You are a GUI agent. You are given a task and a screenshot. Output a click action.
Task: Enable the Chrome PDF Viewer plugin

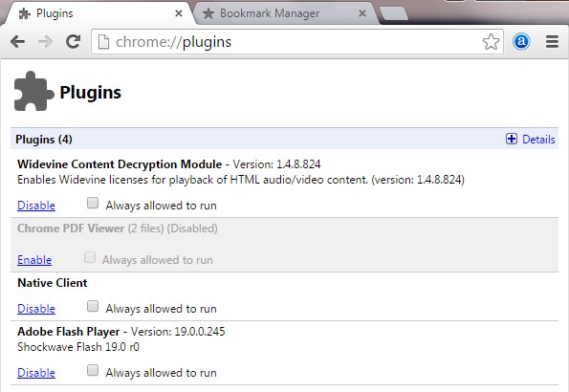[34, 260]
